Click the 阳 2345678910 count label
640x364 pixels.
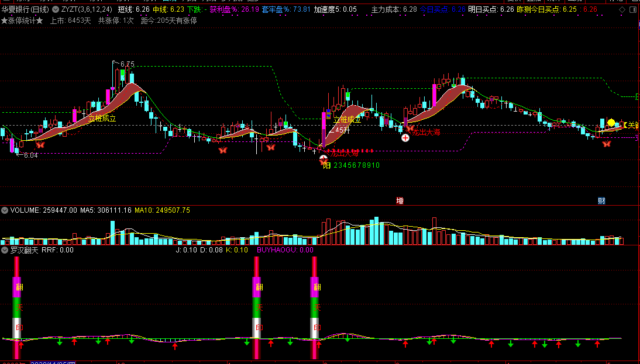(352, 165)
